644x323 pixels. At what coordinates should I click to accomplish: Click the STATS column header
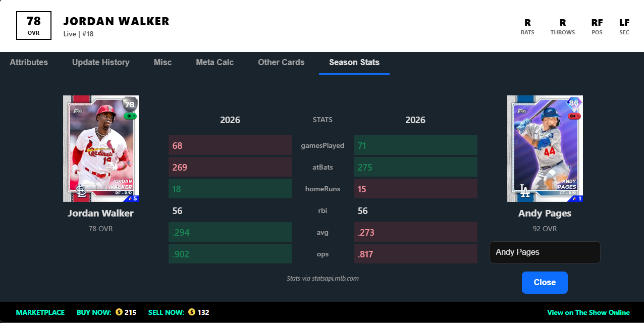(323, 120)
